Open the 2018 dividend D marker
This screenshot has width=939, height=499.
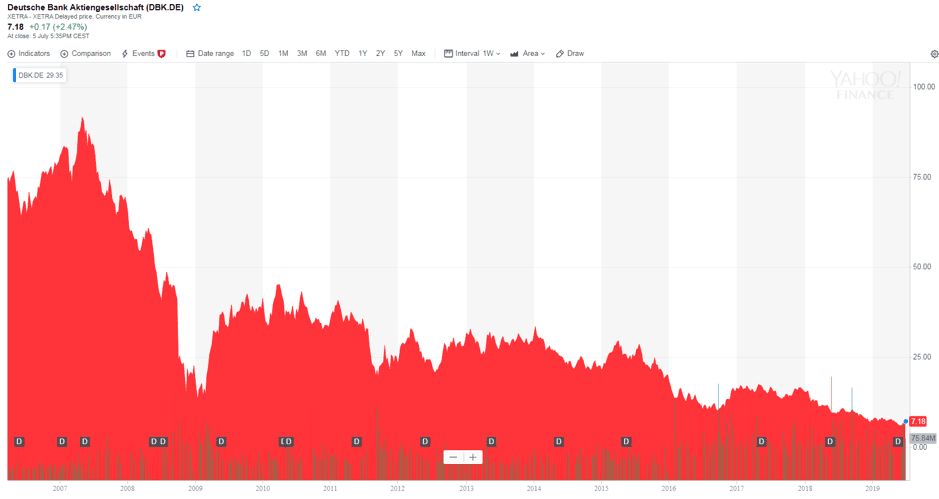[x=829, y=441]
